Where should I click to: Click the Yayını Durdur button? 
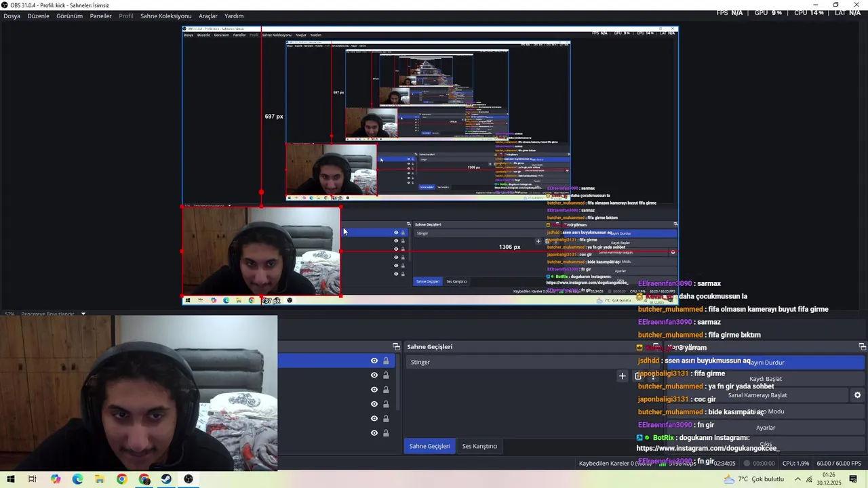coord(766,363)
